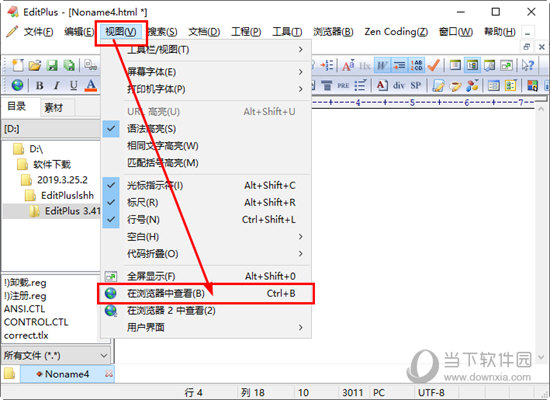Open a file with the folder icon
Viewport: 550px width, 400px height.
pos(35,65)
